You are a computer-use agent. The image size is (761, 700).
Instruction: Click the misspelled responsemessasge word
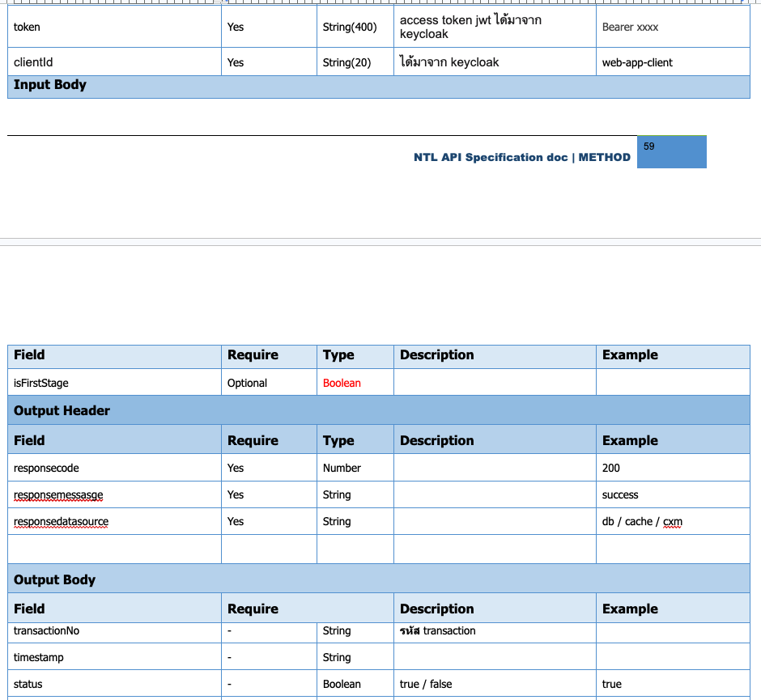click(x=58, y=494)
